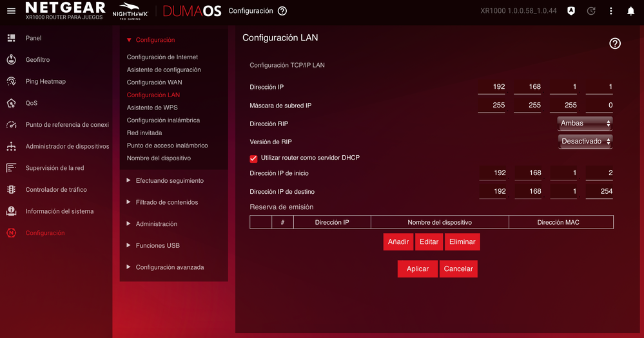Image resolution: width=644 pixels, height=338 pixels.
Task: Click the DumaOS logo
Action: [192, 11]
